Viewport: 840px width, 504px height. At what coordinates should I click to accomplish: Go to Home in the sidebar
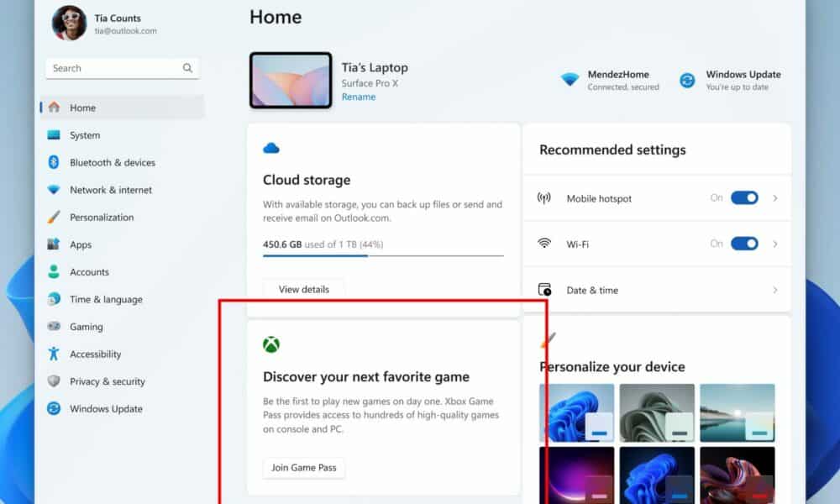(x=123, y=108)
